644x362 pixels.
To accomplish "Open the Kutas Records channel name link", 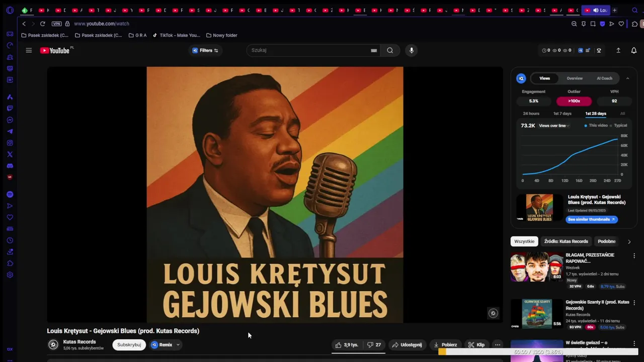I will click(79, 342).
